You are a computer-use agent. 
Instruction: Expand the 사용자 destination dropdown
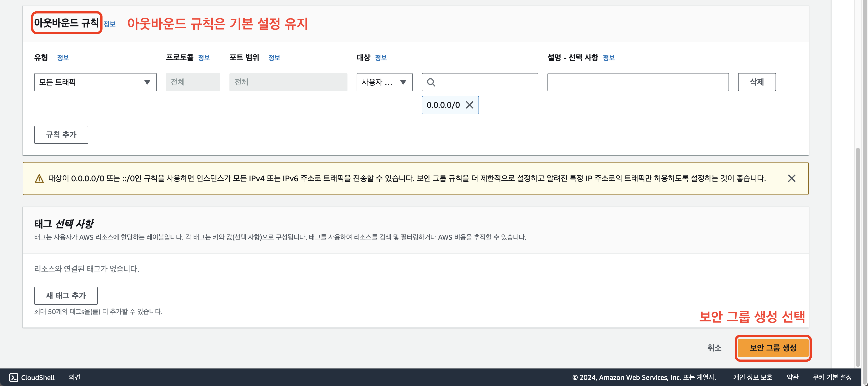[384, 82]
